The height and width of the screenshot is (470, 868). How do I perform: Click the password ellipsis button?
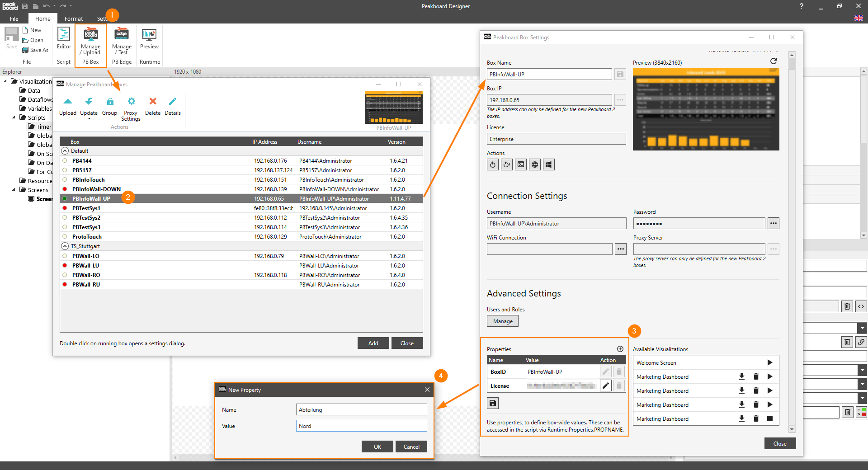(x=774, y=223)
